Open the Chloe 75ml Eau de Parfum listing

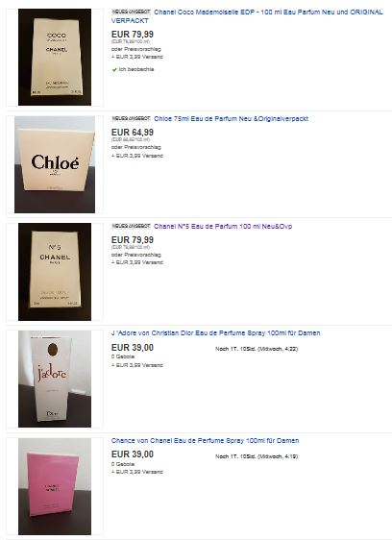point(231,119)
